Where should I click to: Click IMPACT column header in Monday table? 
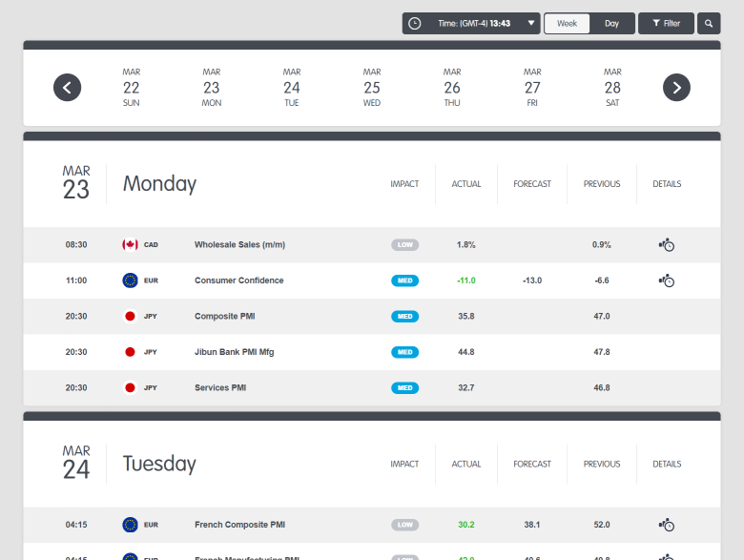(404, 184)
